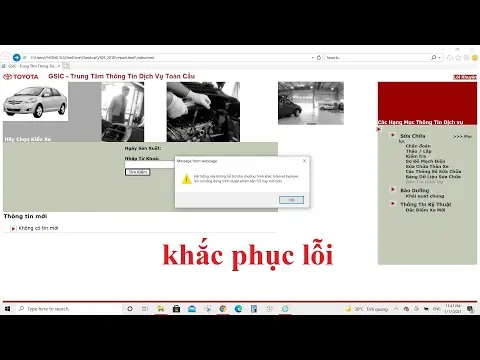Viewport: 480px width, 360px height.
Task: Click the Tìm Kiếm search button
Action: (138, 172)
